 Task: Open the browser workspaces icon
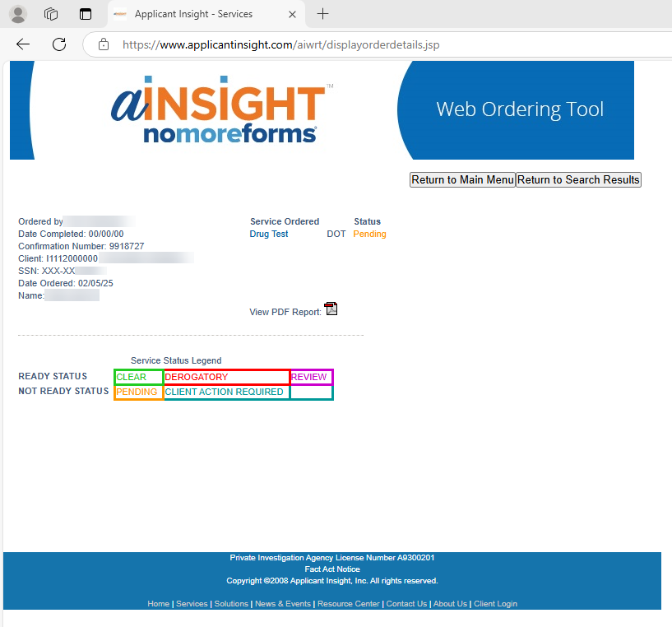pyautogui.click(x=51, y=14)
